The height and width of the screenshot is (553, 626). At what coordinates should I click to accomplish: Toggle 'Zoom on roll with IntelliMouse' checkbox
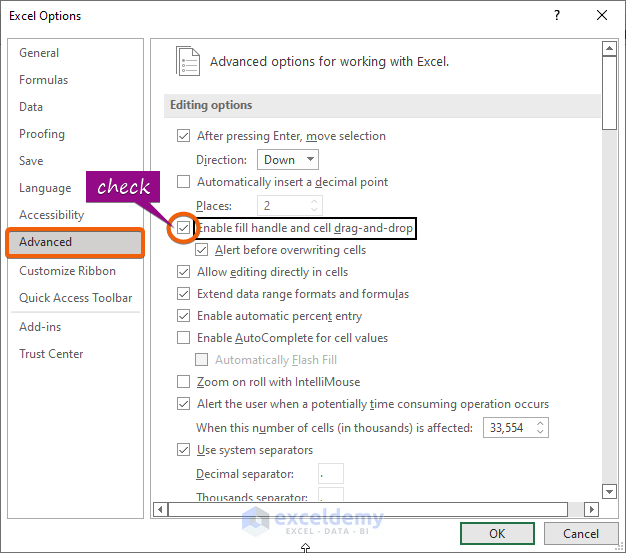click(x=183, y=382)
